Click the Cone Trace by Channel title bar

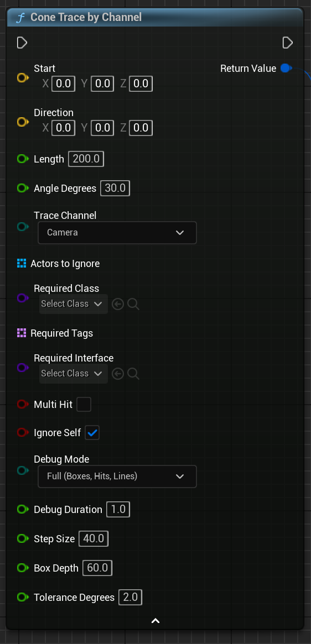click(x=155, y=17)
